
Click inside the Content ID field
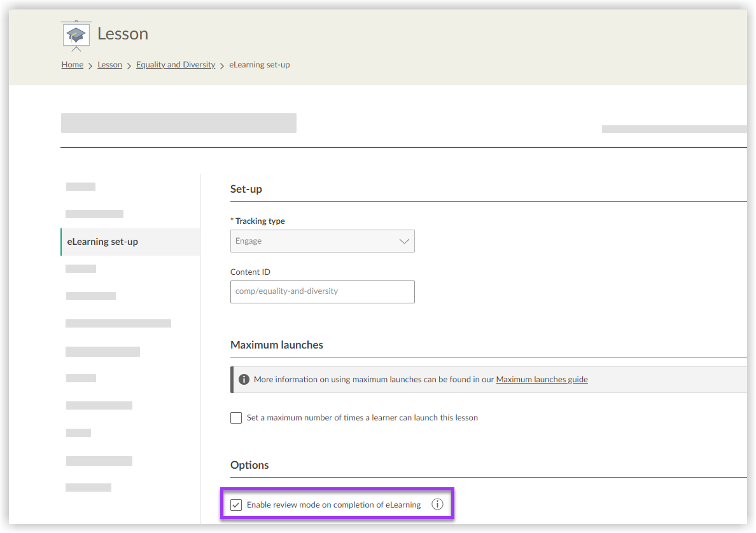click(x=322, y=291)
